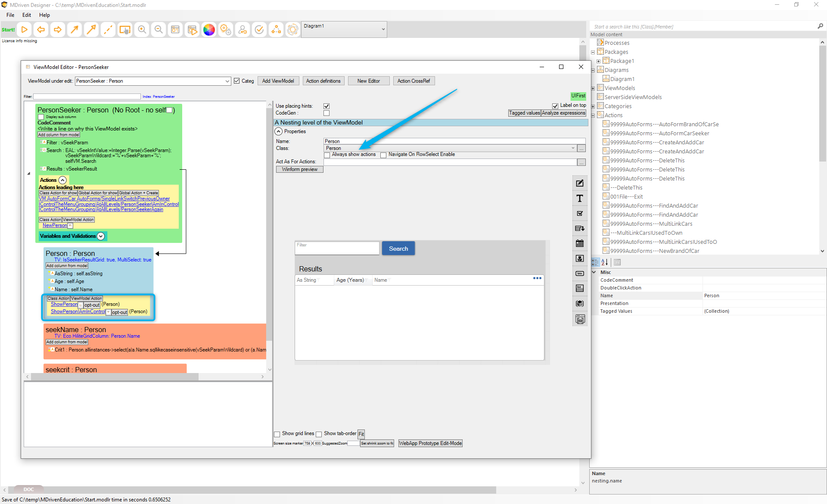The width and height of the screenshot is (827, 504).
Task: Select the text T tool in widget toolbar
Action: 580,199
